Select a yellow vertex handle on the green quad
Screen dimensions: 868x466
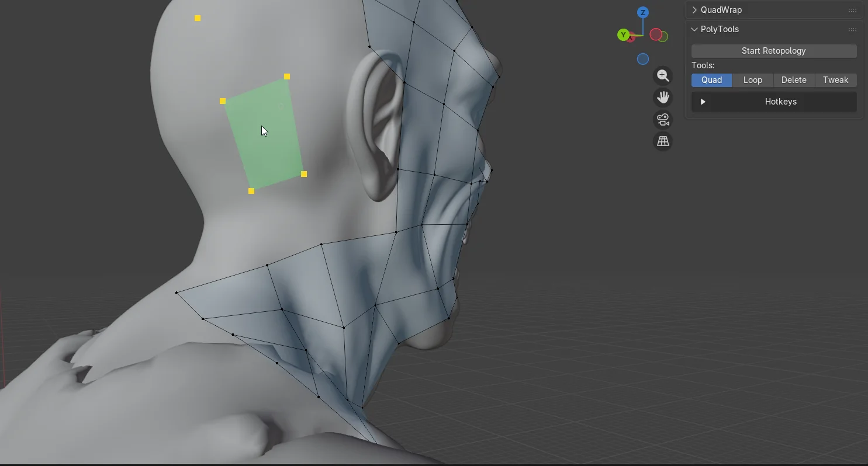tap(287, 76)
